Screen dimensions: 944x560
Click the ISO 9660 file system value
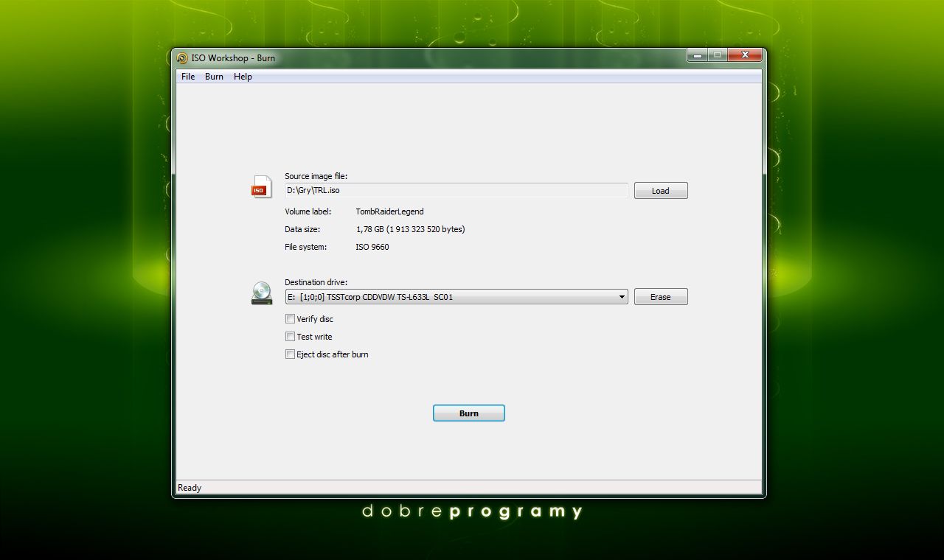point(372,247)
